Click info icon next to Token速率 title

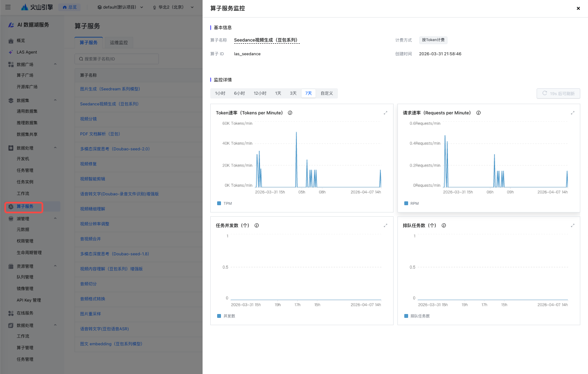click(x=290, y=113)
